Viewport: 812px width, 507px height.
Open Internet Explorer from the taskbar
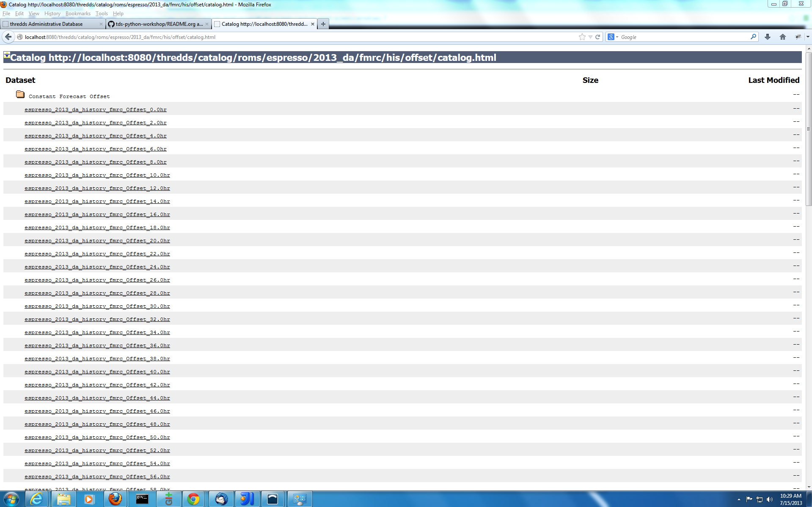point(37,499)
